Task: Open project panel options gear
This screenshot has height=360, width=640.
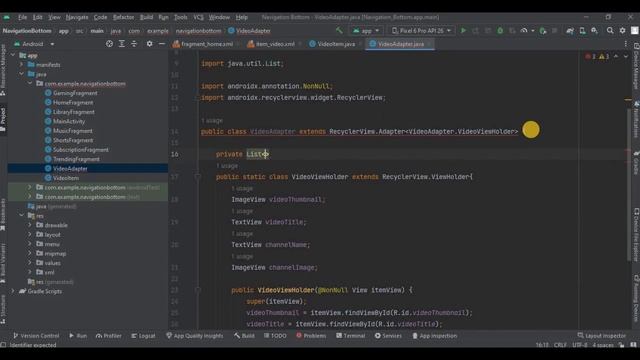Action: [x=149, y=44]
